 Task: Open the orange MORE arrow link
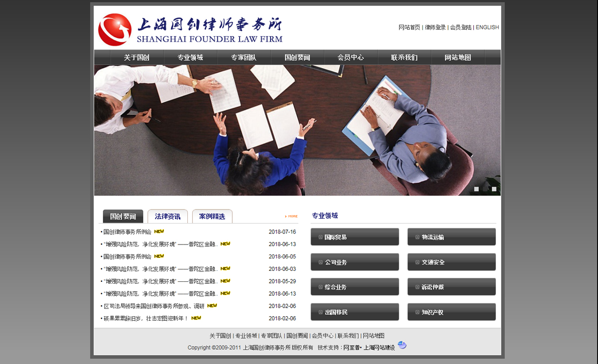pos(291,216)
